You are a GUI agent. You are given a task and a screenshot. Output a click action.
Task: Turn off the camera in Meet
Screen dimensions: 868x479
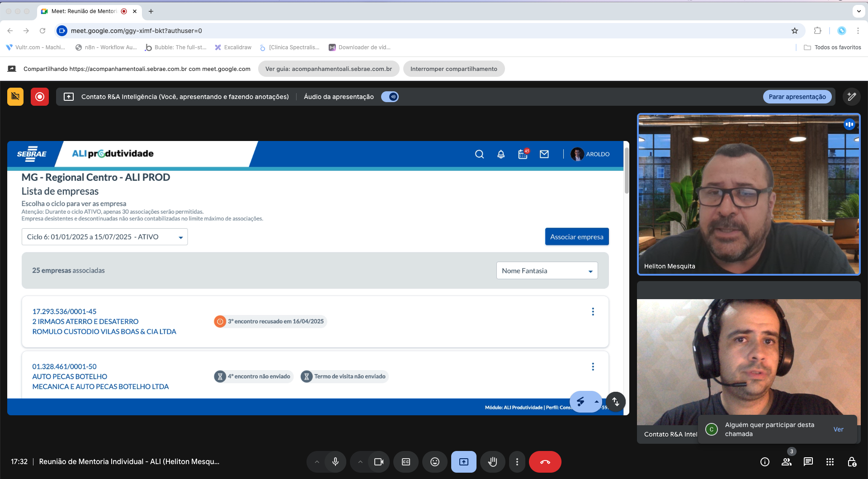(379, 462)
